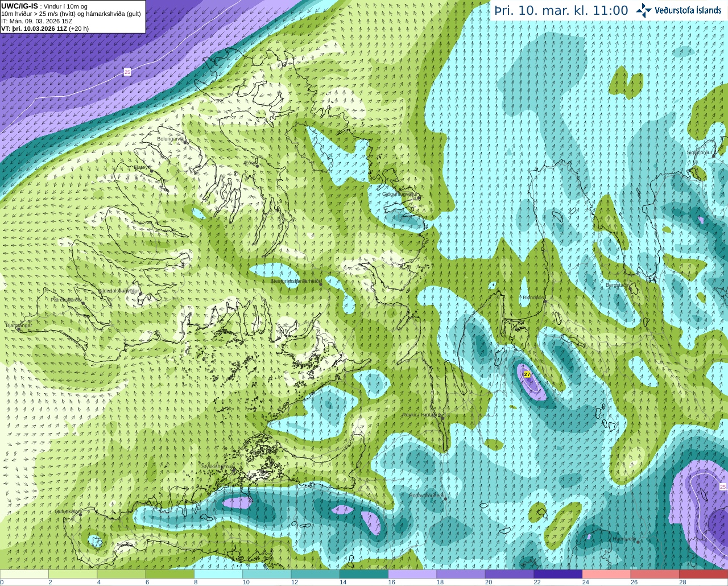Viewport: 728px width, 586px height.
Task: Click the yellow 27 max gust marker
Action: click(527, 374)
